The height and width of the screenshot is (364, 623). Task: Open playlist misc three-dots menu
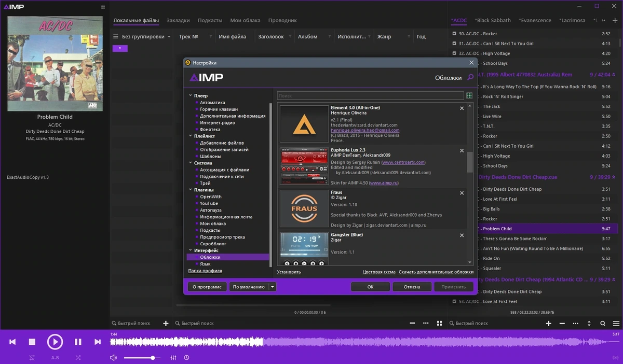576,323
